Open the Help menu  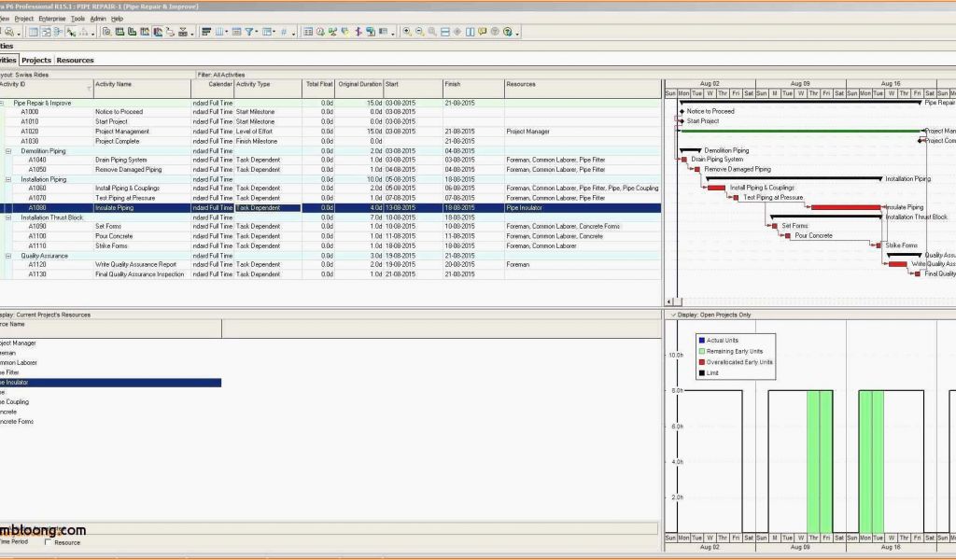click(117, 19)
